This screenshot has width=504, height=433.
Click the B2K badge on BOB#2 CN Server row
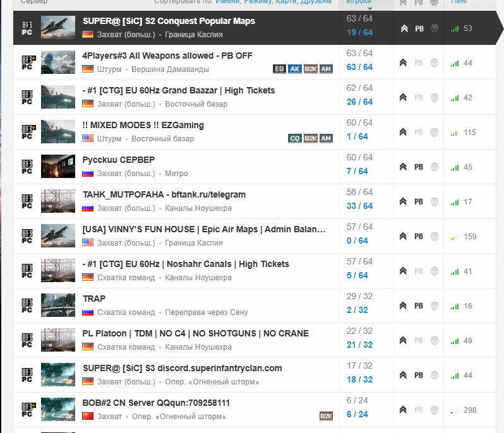pyautogui.click(x=326, y=417)
